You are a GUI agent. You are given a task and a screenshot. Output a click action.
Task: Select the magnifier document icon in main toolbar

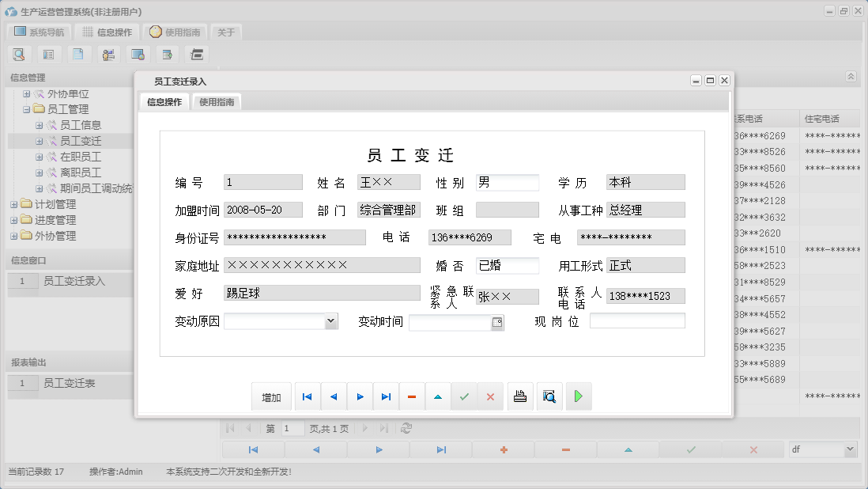(x=19, y=54)
